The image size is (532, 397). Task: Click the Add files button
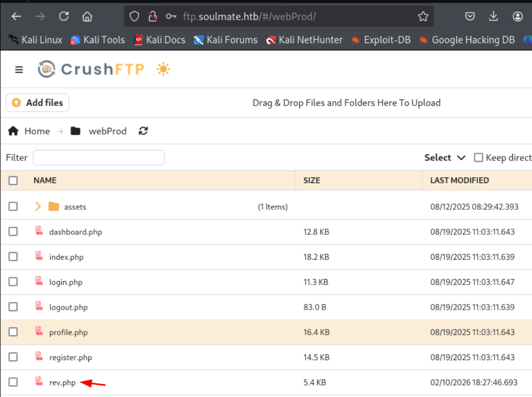coord(37,102)
